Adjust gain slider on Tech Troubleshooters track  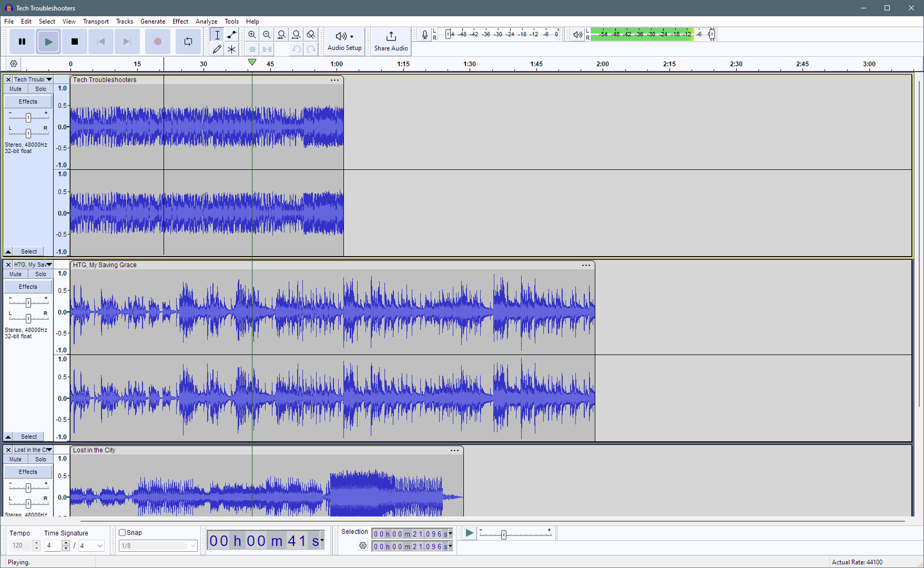click(x=28, y=117)
